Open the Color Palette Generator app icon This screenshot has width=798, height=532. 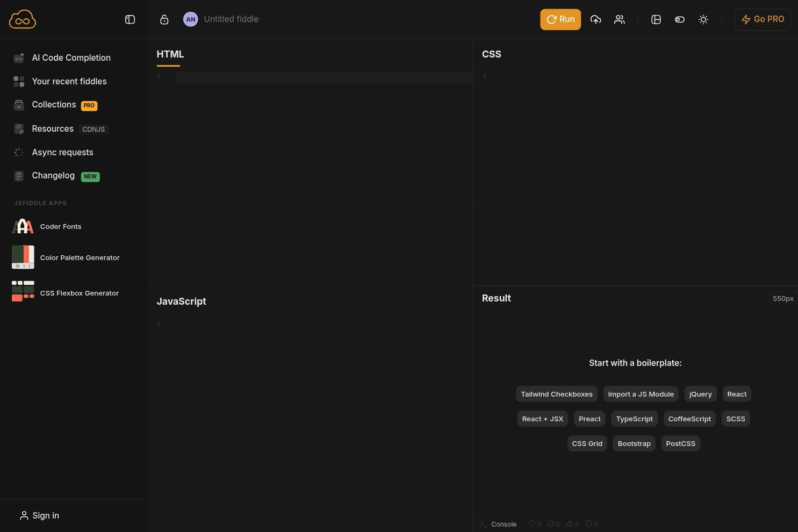(x=23, y=257)
